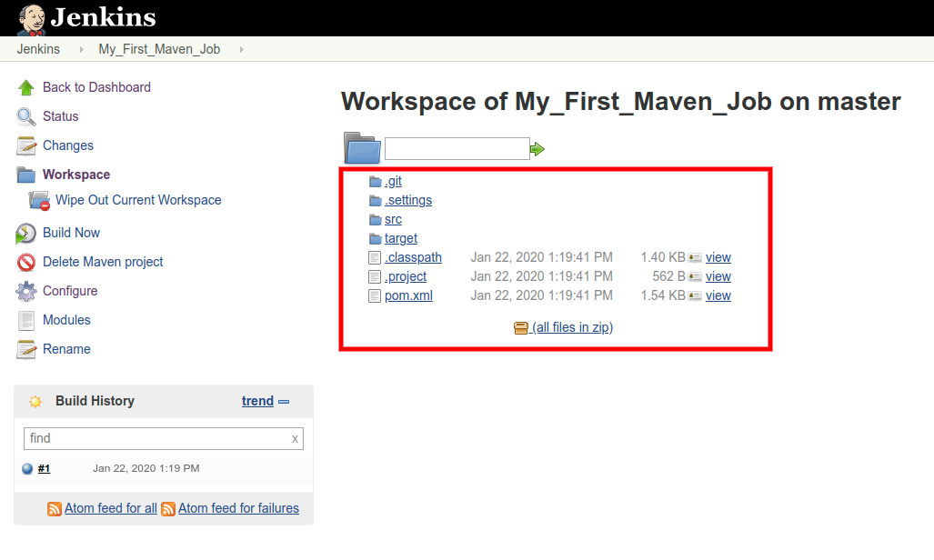Expand breadcrumb arrow after My_First_Maven_Job
This screenshot has height=560, width=934.
[241, 49]
